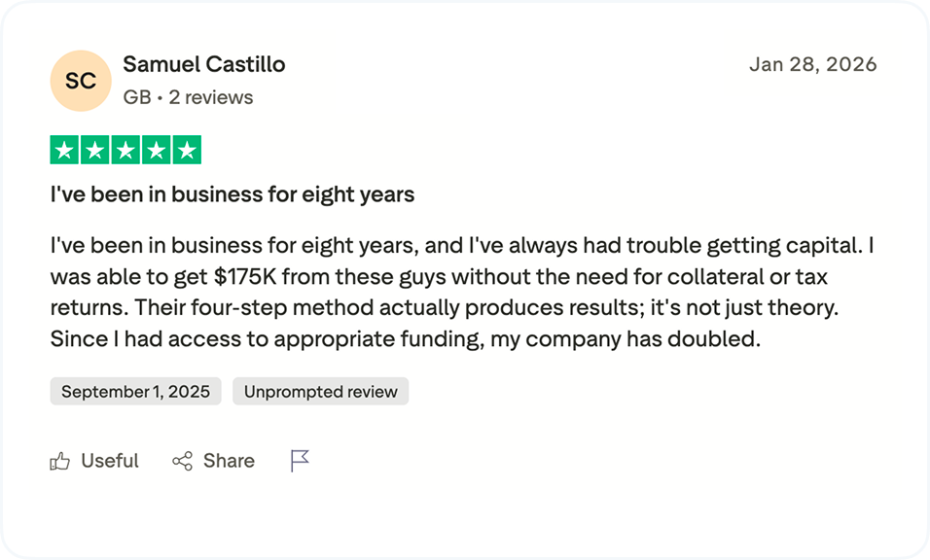Open the SC profile avatar
This screenshot has width=930, height=560.
(x=81, y=81)
